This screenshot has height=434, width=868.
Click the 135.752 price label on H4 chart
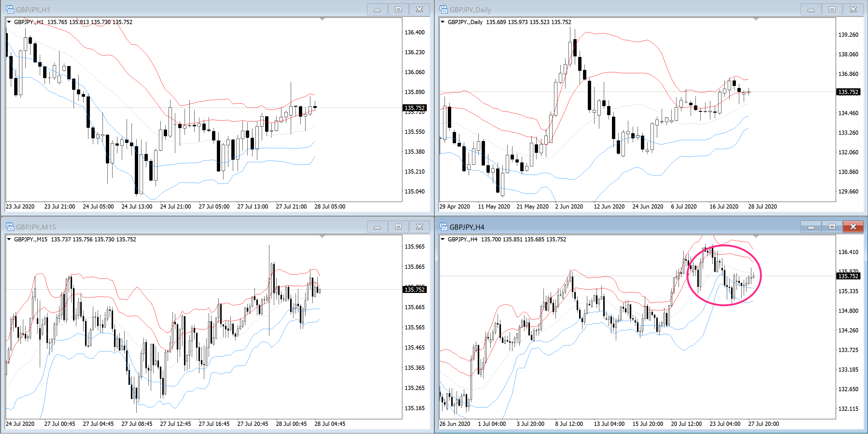(x=848, y=276)
